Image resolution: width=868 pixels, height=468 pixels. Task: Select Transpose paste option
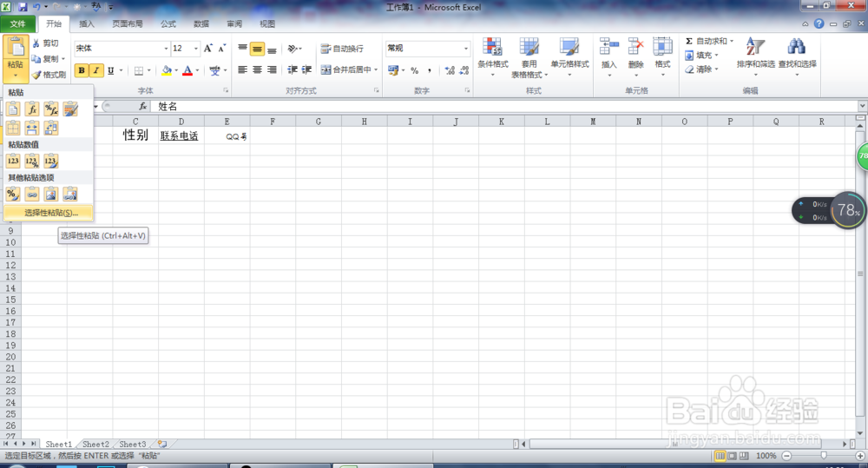[x=51, y=128]
